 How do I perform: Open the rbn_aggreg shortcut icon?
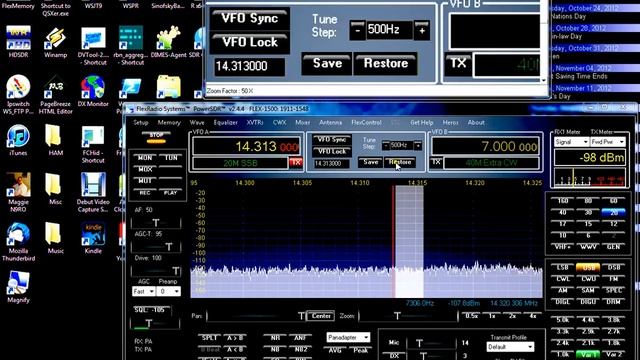click(131, 46)
